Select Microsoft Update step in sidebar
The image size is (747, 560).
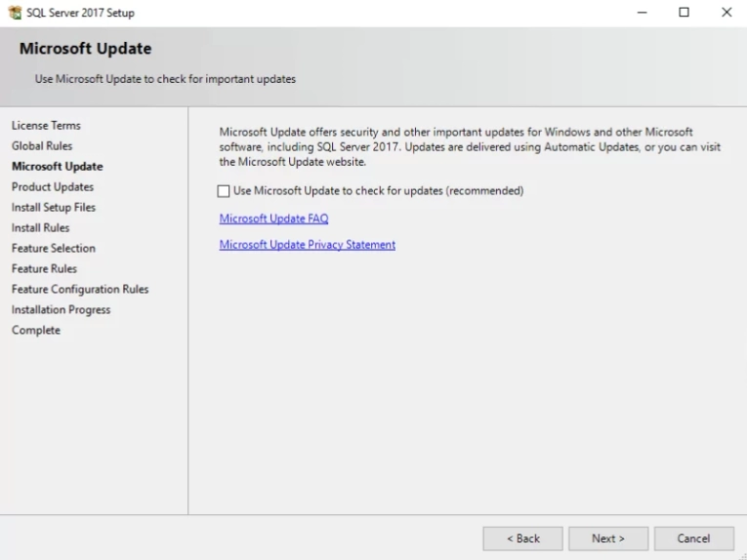[57, 167]
